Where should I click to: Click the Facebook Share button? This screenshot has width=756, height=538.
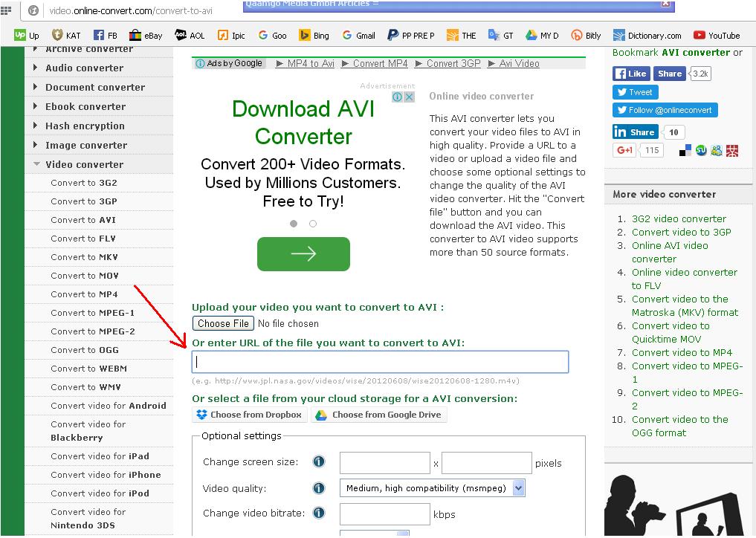[x=669, y=74]
